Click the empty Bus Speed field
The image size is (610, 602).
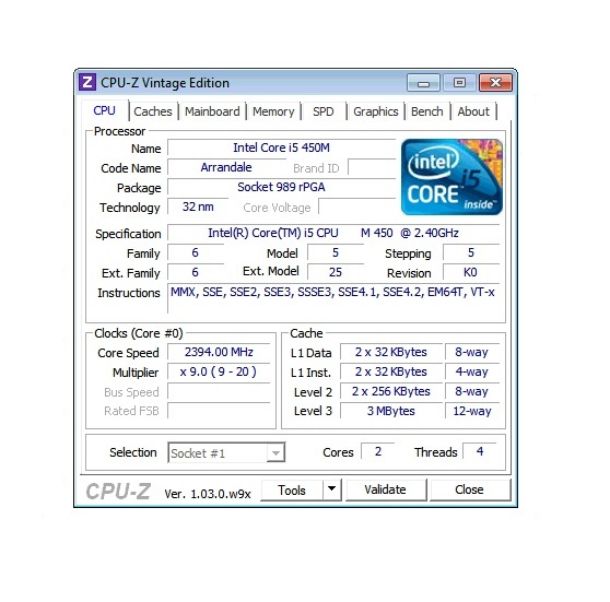point(219,391)
